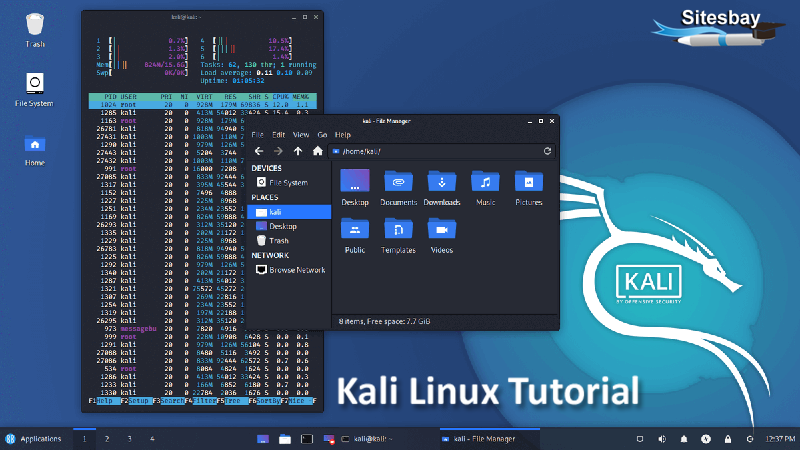Click F3 Search in htop terminal
This screenshot has width=800, height=450.
168,401
